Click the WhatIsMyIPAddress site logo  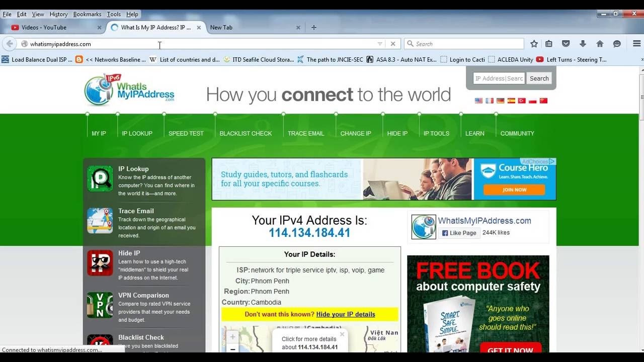coord(129,89)
